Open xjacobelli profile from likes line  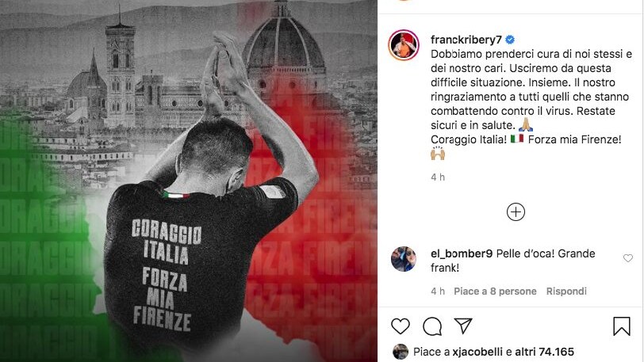click(477, 352)
